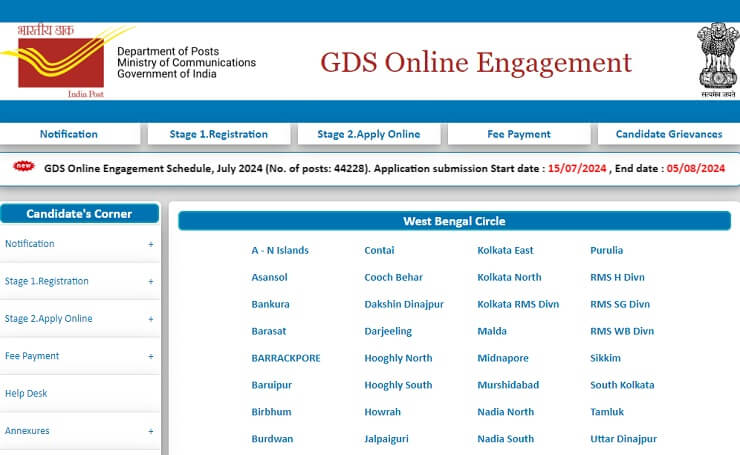The width and height of the screenshot is (740, 455).
Task: Open the Sikkim division link
Action: 605,358
